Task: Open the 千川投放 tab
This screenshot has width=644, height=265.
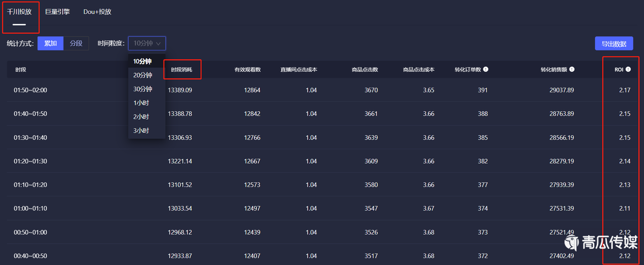Action: pos(19,12)
